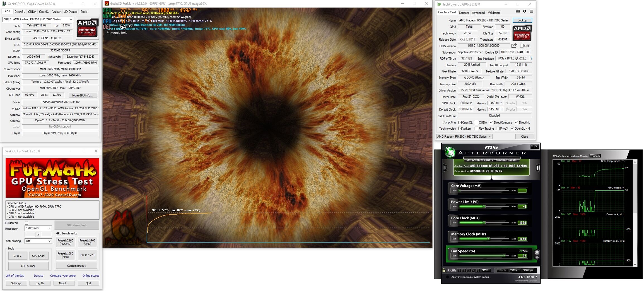Open the GPU selector dropdown in GPU Caps Viewer
This screenshot has height=291, width=644.
tap(38, 19)
